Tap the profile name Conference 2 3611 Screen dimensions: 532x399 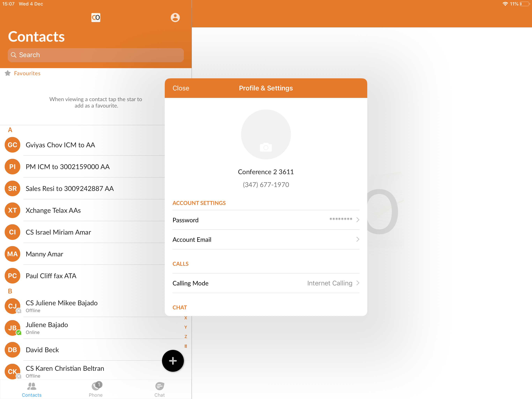(x=266, y=172)
